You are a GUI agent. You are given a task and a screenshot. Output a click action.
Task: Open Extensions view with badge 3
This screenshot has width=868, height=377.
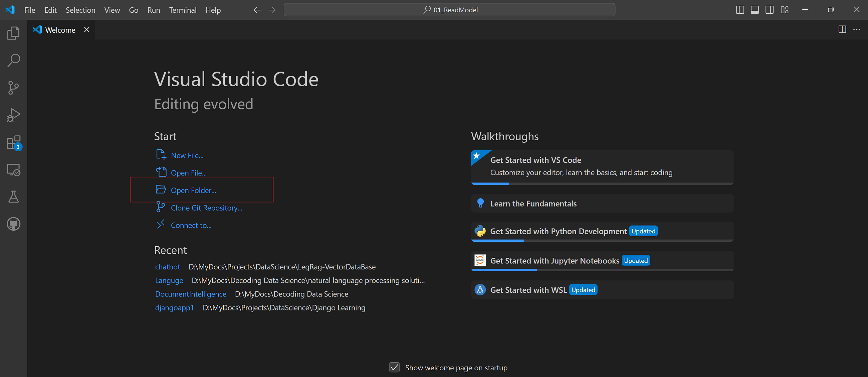13,143
